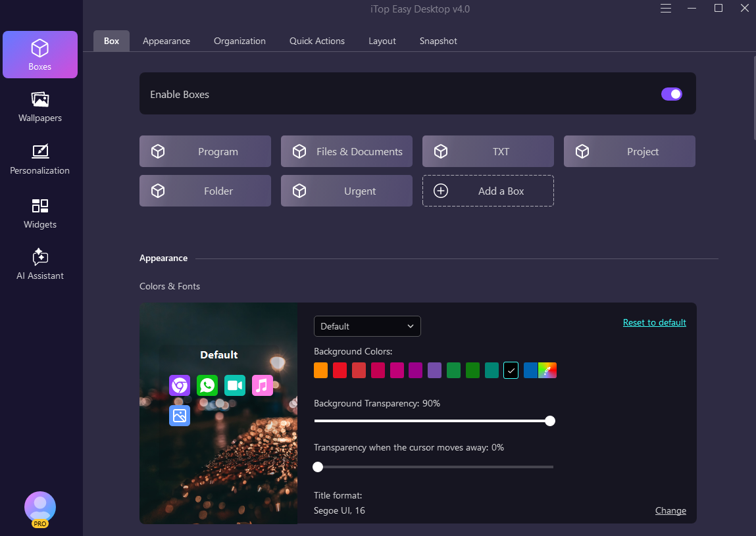Screen dimensions: 756x536
Task: Click the checked teal background color checkmark
Action: pyautogui.click(x=511, y=370)
